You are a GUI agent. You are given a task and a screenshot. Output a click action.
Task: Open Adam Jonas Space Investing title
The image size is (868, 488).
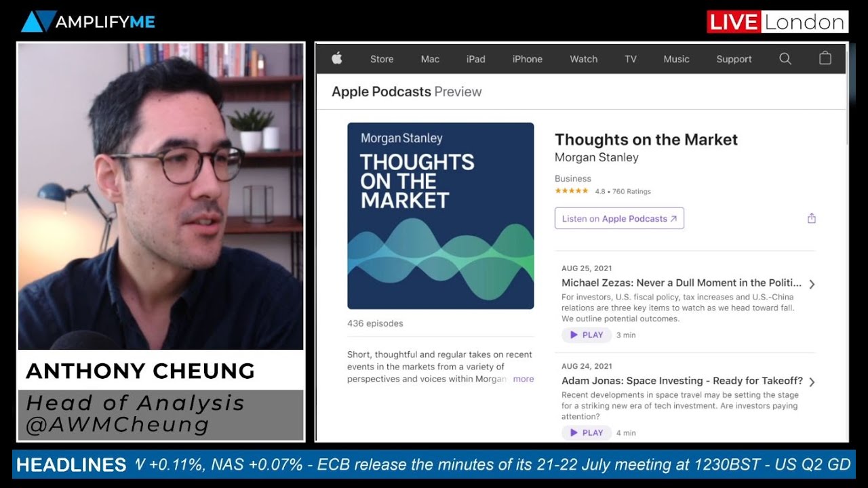click(682, 380)
